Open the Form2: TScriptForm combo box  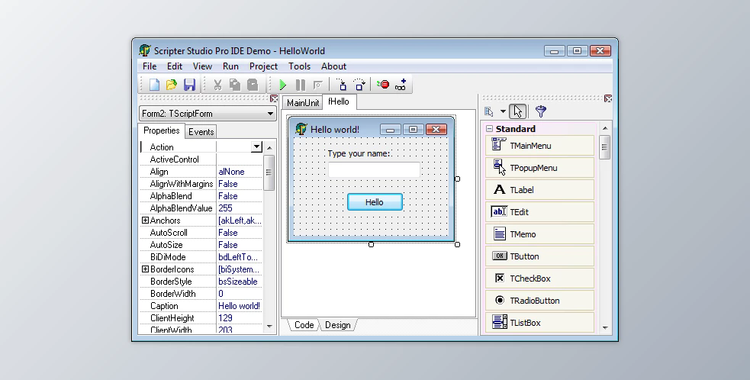pos(208,113)
